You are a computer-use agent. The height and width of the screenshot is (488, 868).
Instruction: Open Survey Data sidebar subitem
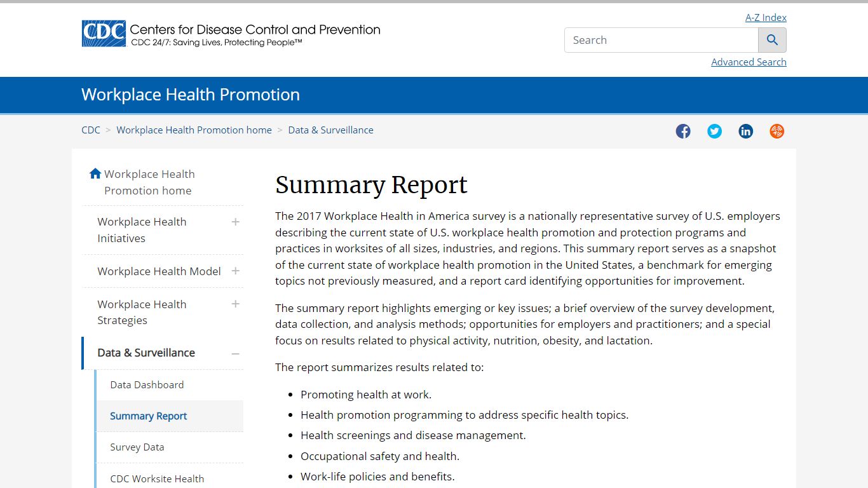[137, 447]
